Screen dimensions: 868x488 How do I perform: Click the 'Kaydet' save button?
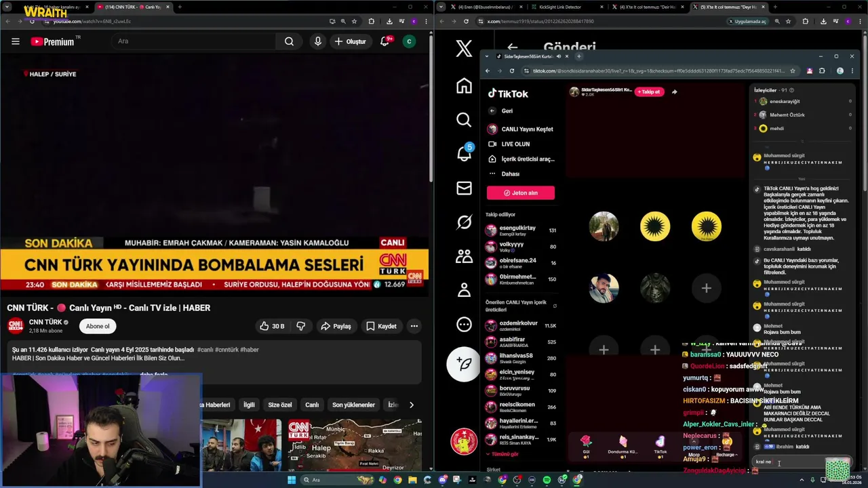coord(381,326)
